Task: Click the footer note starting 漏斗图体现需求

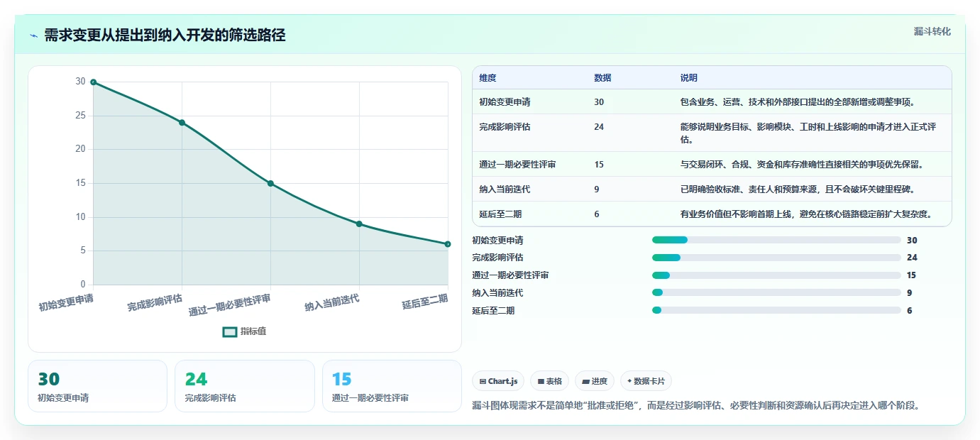Action: click(695, 406)
